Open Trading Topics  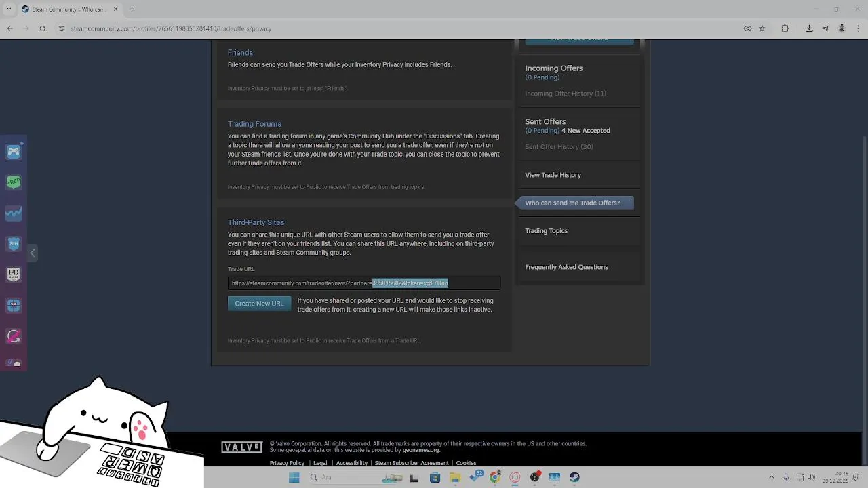tap(546, 231)
